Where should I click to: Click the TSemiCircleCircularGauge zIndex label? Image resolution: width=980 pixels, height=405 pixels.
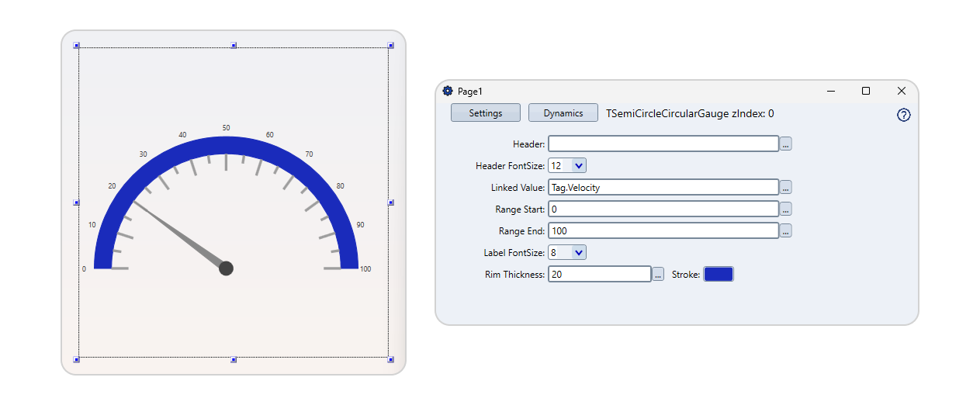click(690, 113)
